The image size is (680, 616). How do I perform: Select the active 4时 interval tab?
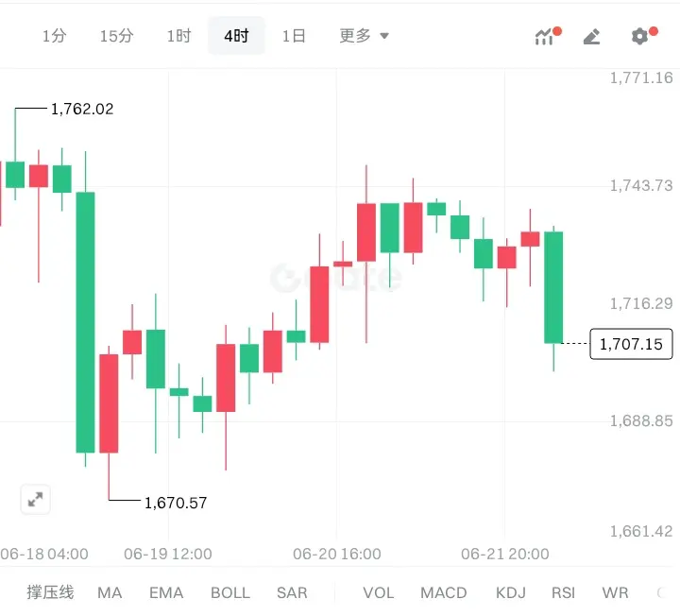pos(236,36)
